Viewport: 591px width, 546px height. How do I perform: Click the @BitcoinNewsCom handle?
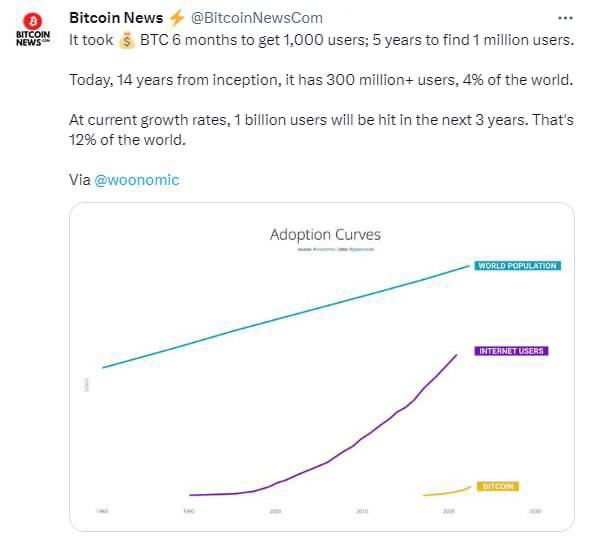(x=257, y=18)
